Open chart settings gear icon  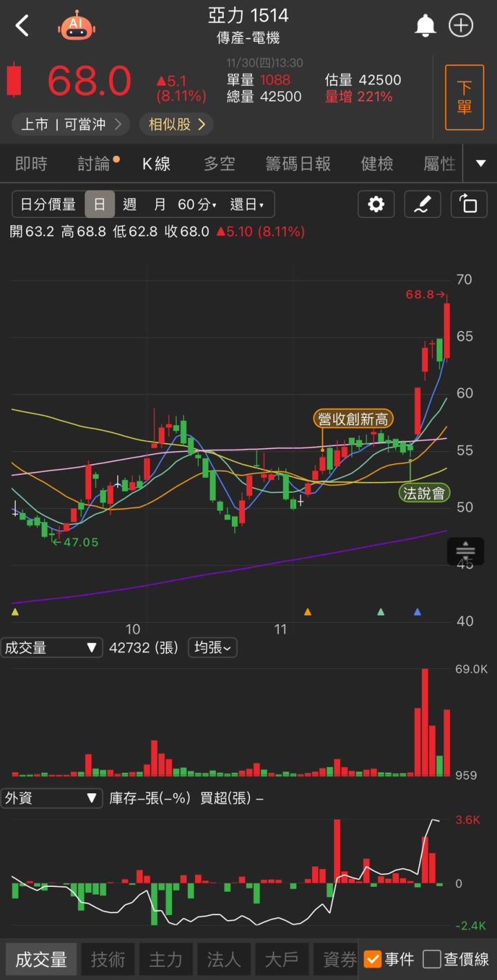coord(376,204)
